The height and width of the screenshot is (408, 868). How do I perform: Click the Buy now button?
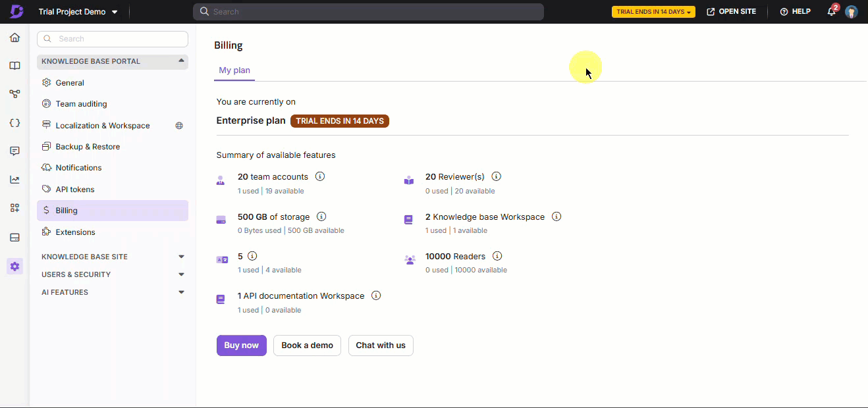tap(241, 345)
